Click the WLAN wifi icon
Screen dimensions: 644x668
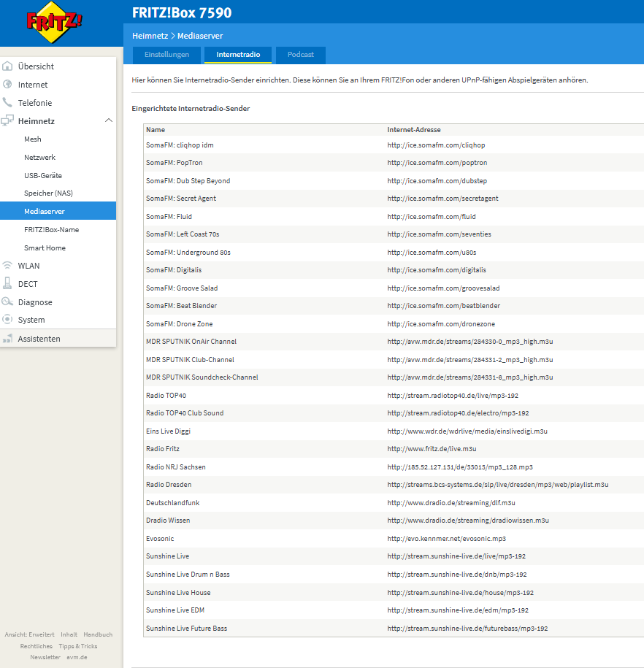7,266
